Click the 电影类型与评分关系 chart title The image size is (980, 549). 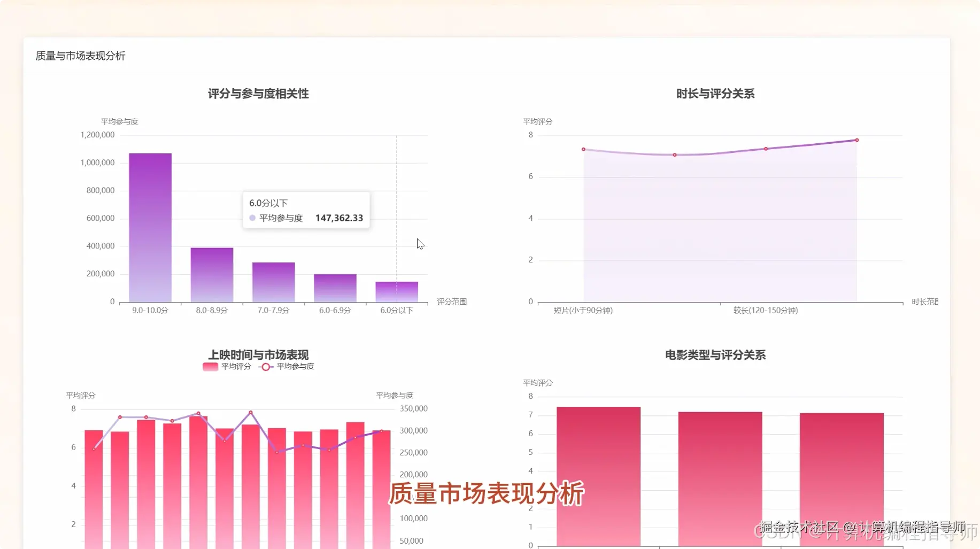tap(715, 354)
